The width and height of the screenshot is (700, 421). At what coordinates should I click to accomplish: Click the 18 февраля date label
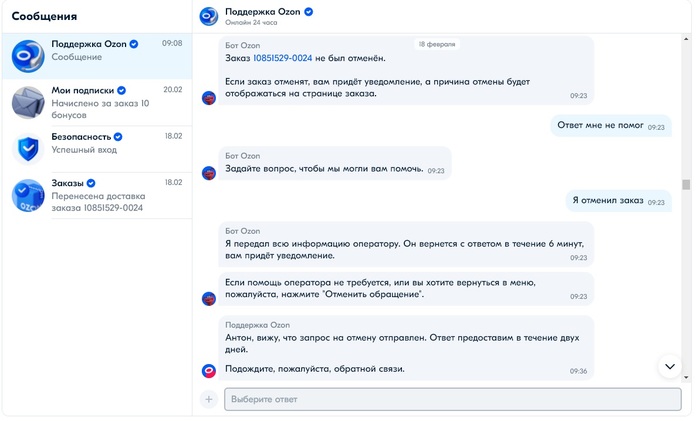pos(437,44)
